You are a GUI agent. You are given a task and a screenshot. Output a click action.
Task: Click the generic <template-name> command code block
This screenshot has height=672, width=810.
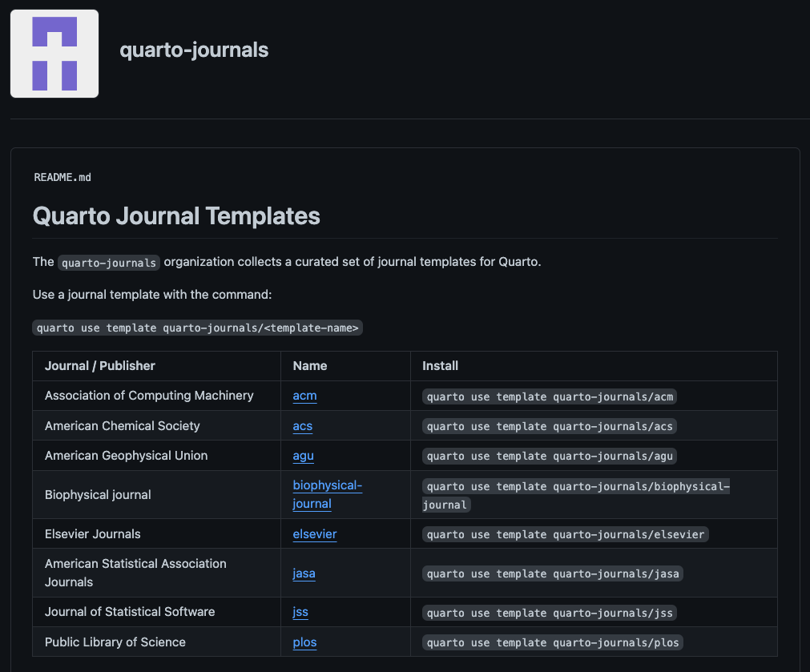(x=197, y=328)
